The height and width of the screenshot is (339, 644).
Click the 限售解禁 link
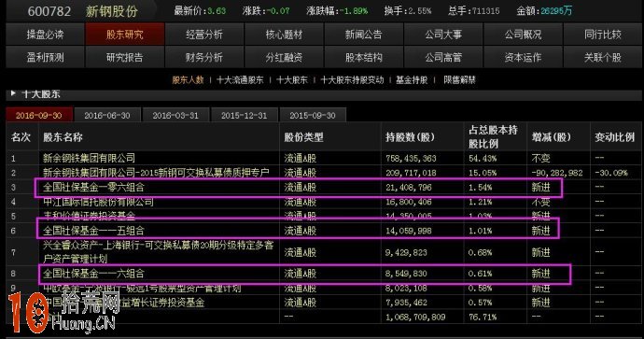(459, 79)
